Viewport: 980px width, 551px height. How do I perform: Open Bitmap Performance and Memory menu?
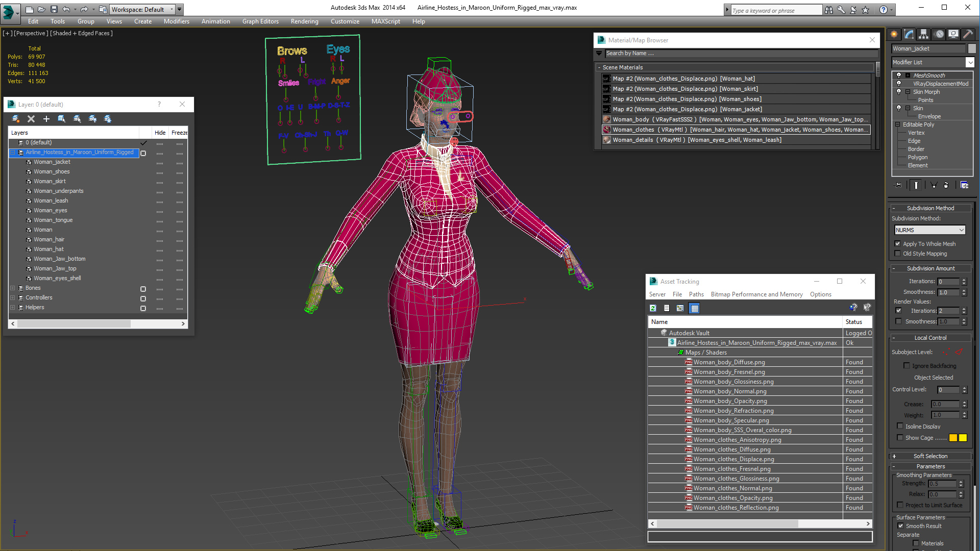(756, 294)
